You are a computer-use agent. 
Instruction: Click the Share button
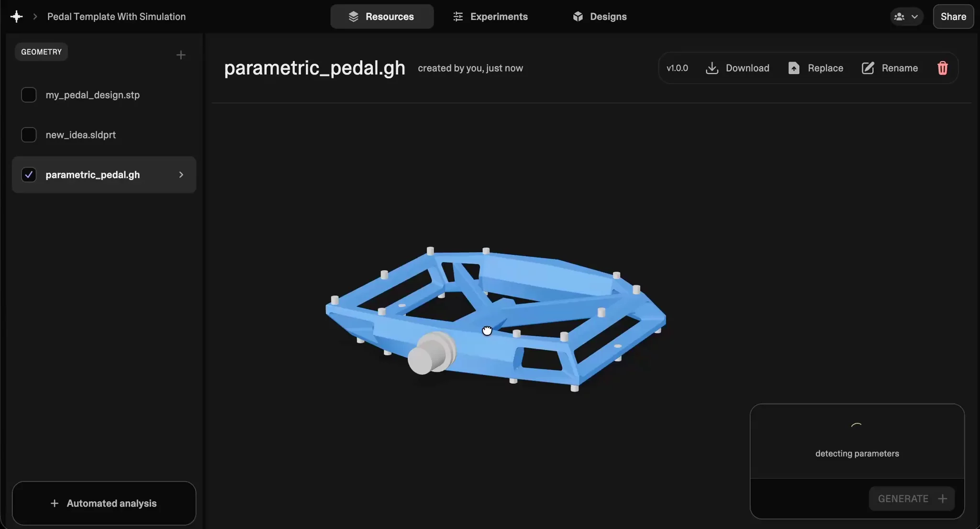[x=953, y=16]
